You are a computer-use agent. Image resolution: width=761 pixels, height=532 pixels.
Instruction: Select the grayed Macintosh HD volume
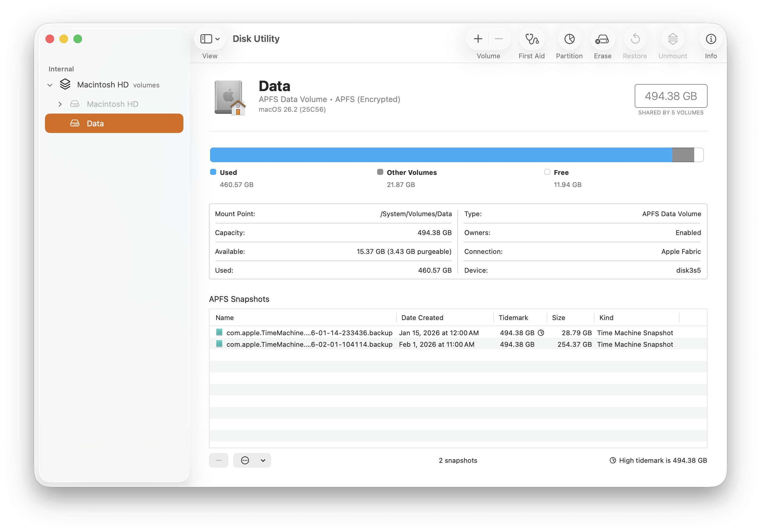coord(112,104)
